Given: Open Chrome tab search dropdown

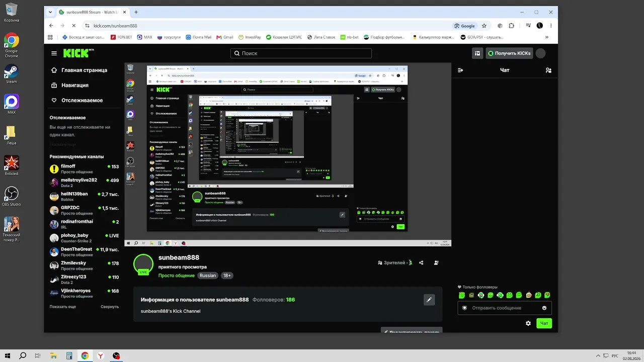Looking at the screenshot, I should point(50,12).
